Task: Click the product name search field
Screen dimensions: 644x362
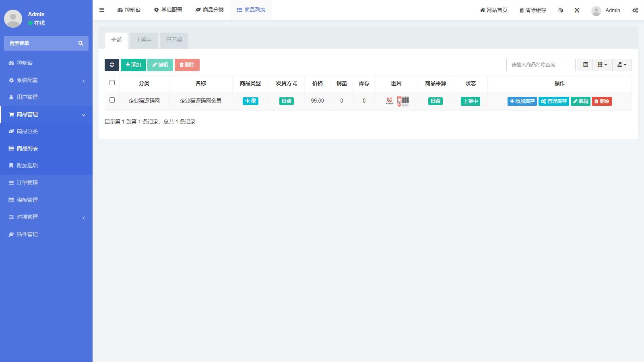Action: pos(541,65)
